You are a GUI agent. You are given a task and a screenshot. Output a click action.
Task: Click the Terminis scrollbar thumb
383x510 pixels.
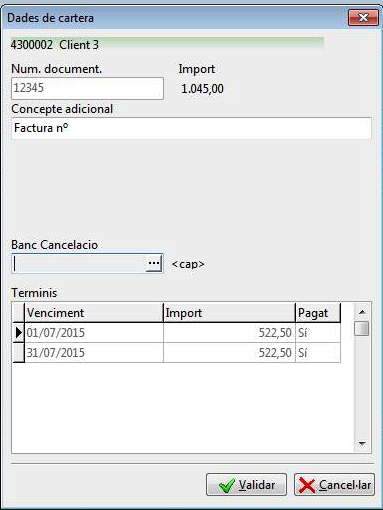pos(362,329)
